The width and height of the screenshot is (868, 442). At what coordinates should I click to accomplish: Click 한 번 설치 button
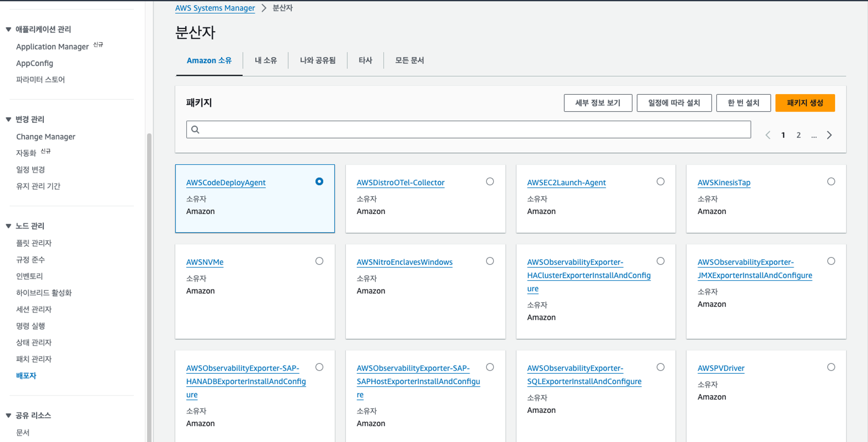[743, 103]
